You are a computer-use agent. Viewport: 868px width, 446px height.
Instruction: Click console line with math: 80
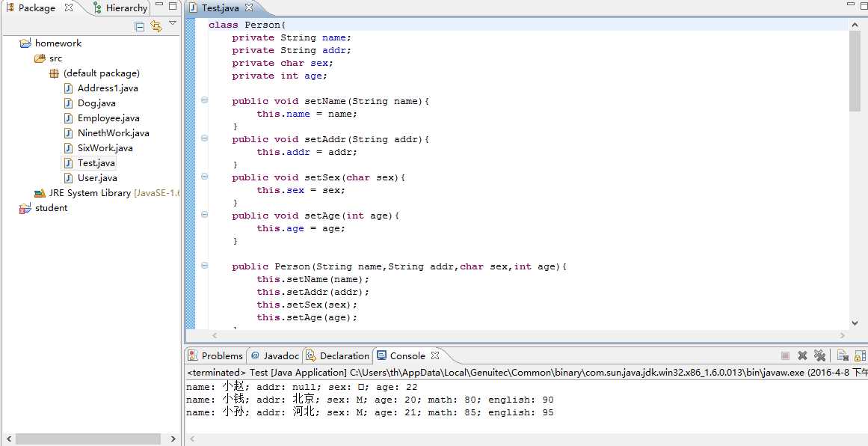(x=370, y=400)
